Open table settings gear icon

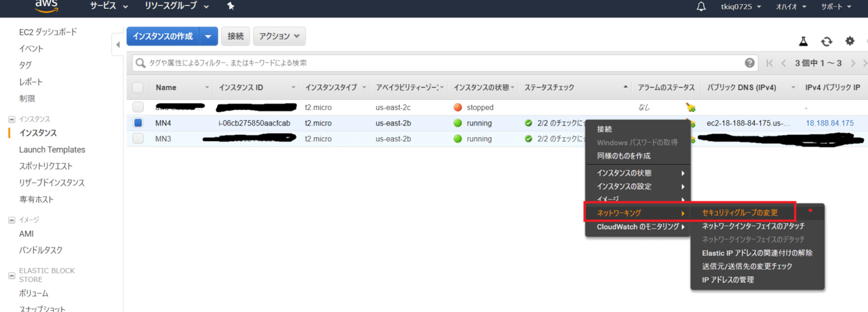point(850,41)
